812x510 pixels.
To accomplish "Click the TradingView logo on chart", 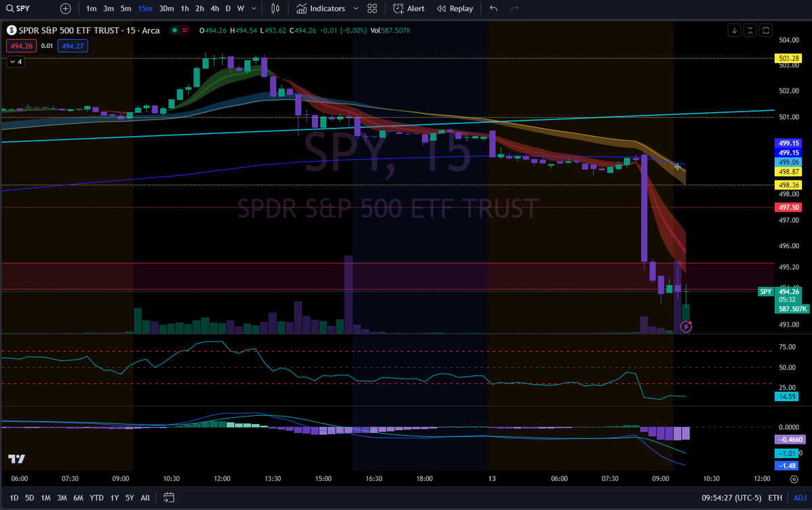I will (17, 459).
